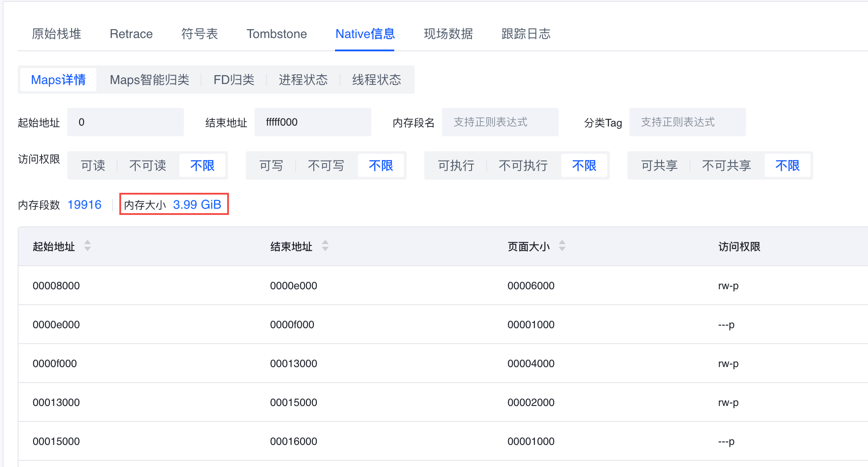
Task: Click the 结束地址 column header
Action: 291,246
